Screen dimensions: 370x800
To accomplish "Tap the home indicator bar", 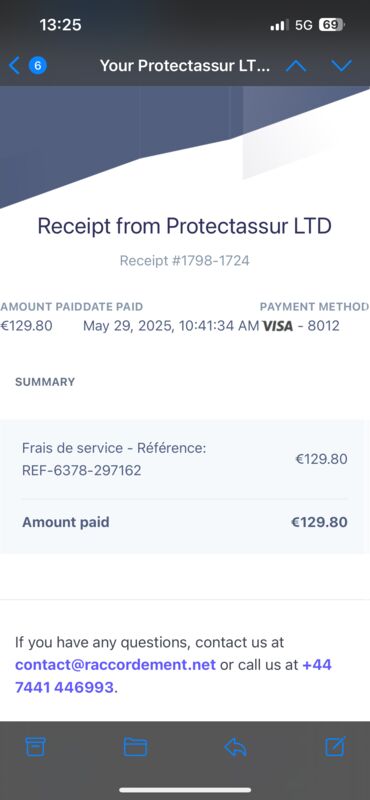I will [185, 790].
